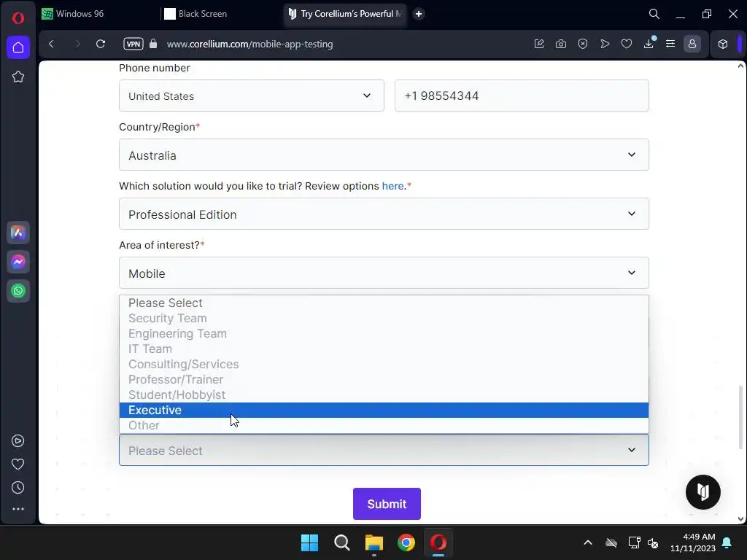Open the downloads icon
Viewport: 747px width, 560px height.
tap(649, 44)
